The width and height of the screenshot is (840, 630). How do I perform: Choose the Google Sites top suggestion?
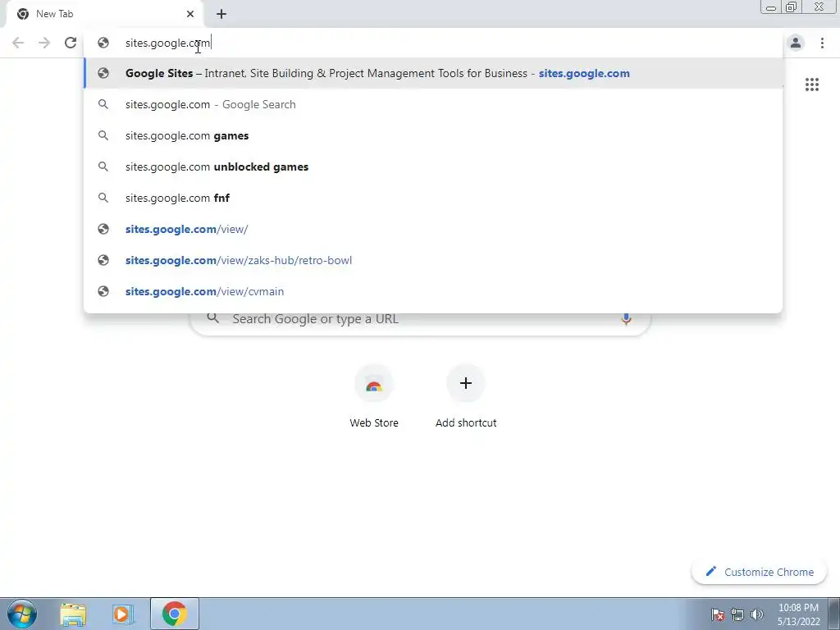[x=433, y=73]
